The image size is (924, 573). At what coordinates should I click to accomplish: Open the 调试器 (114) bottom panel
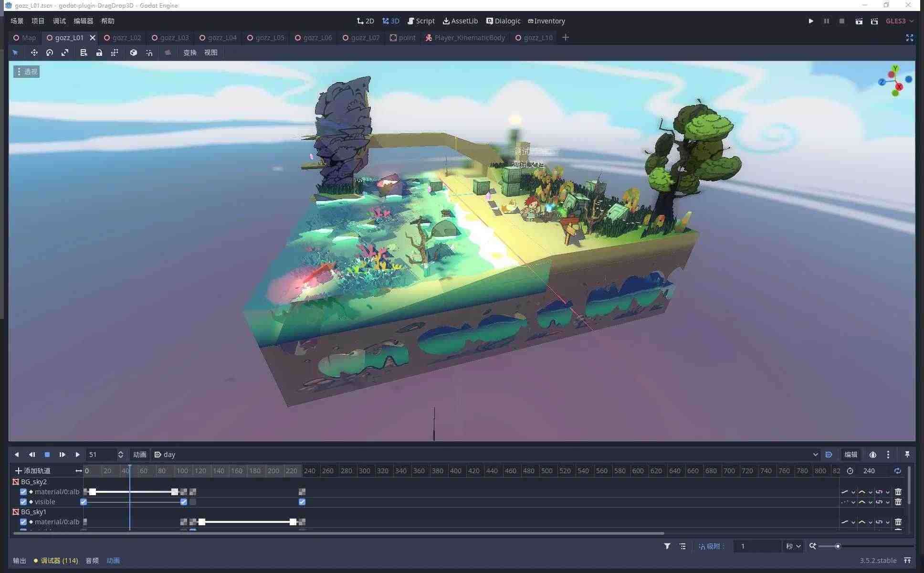56,561
